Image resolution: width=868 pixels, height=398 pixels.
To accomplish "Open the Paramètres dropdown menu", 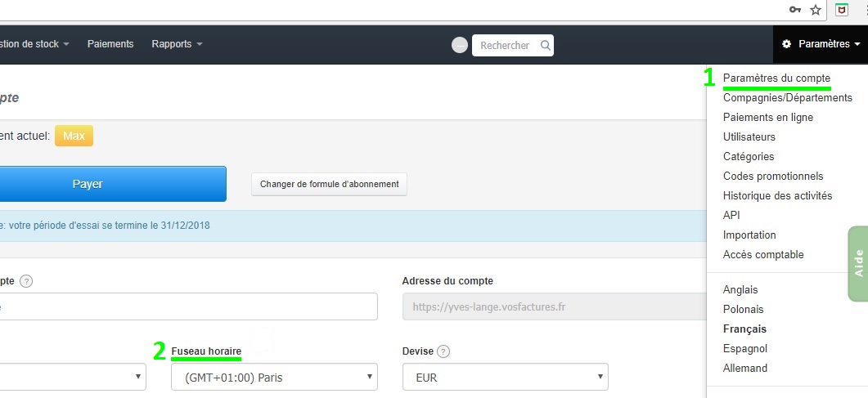I will (x=821, y=44).
